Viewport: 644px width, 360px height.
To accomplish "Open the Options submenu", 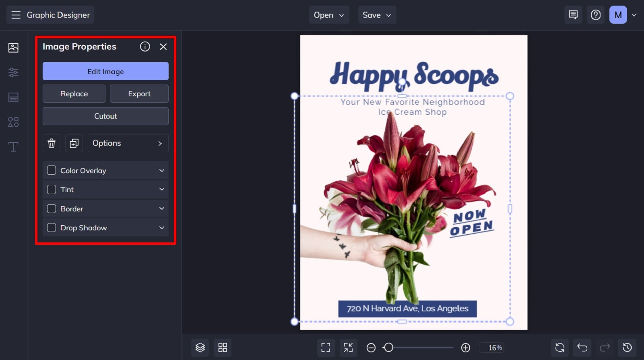I will [x=128, y=143].
